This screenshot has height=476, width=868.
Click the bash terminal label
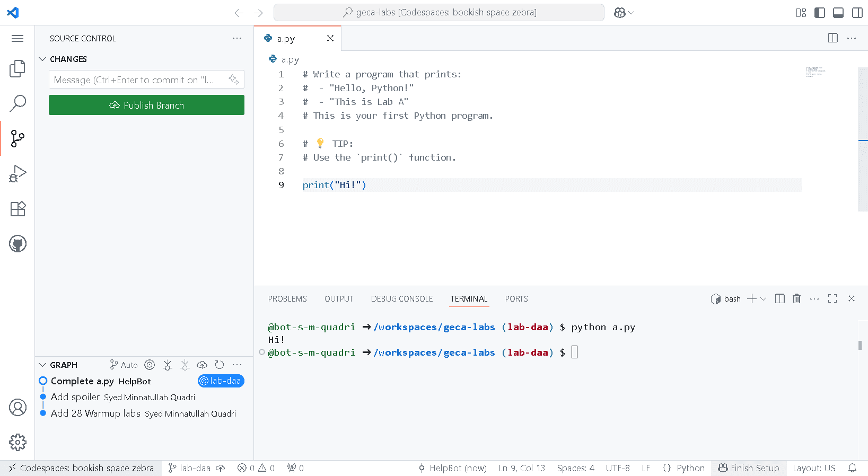coord(726,299)
